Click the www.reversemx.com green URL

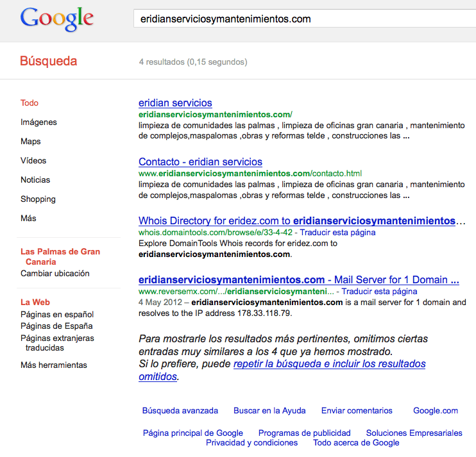[x=236, y=291]
